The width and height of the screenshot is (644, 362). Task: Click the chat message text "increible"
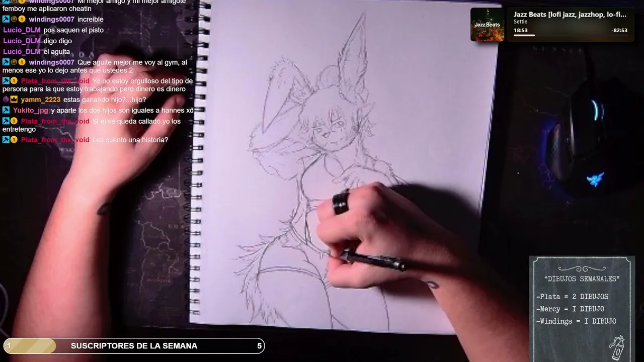[91, 19]
